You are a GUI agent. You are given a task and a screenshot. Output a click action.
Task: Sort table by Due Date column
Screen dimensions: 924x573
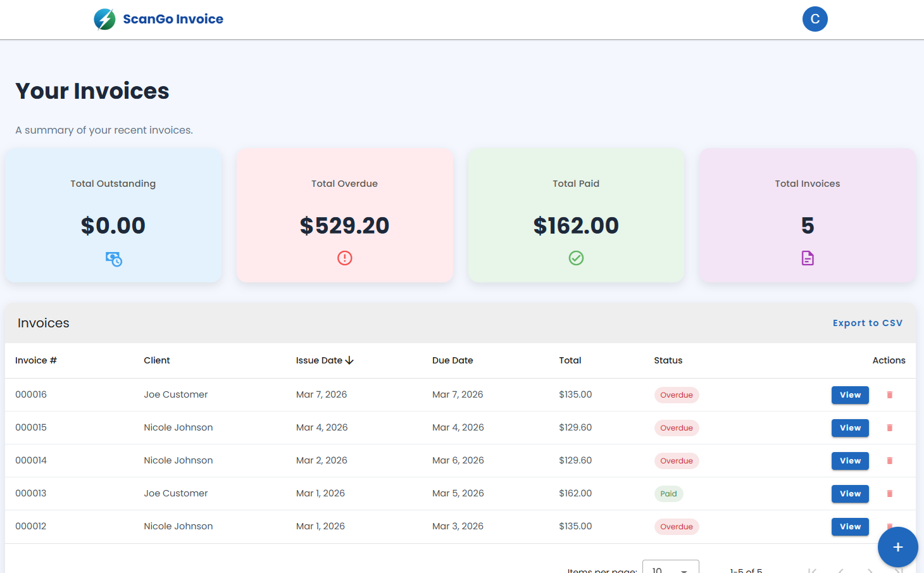453,360
